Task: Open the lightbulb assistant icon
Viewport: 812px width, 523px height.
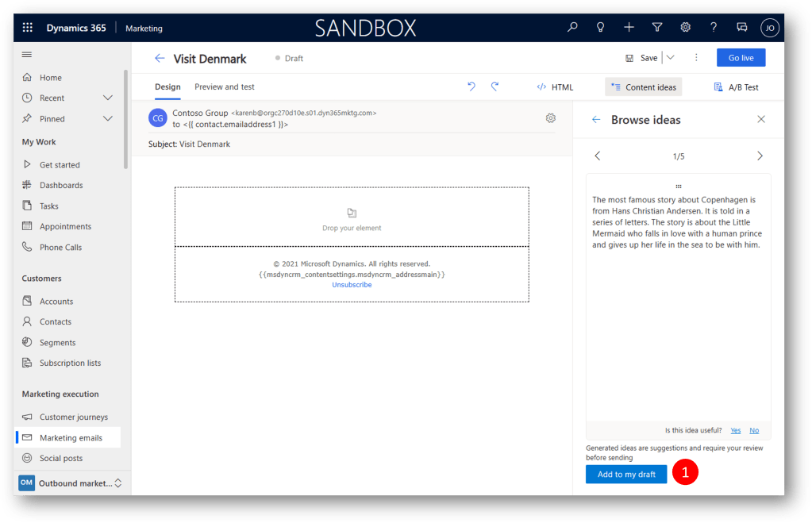Action: tap(601, 28)
